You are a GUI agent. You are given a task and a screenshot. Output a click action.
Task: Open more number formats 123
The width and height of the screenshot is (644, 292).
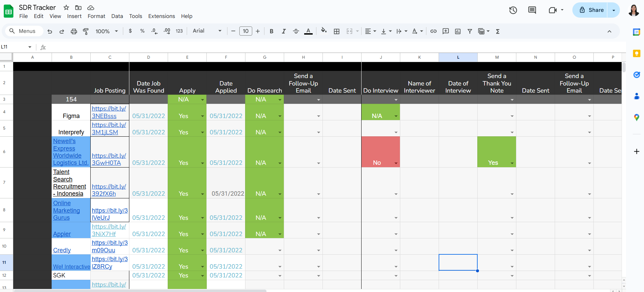pyautogui.click(x=179, y=31)
